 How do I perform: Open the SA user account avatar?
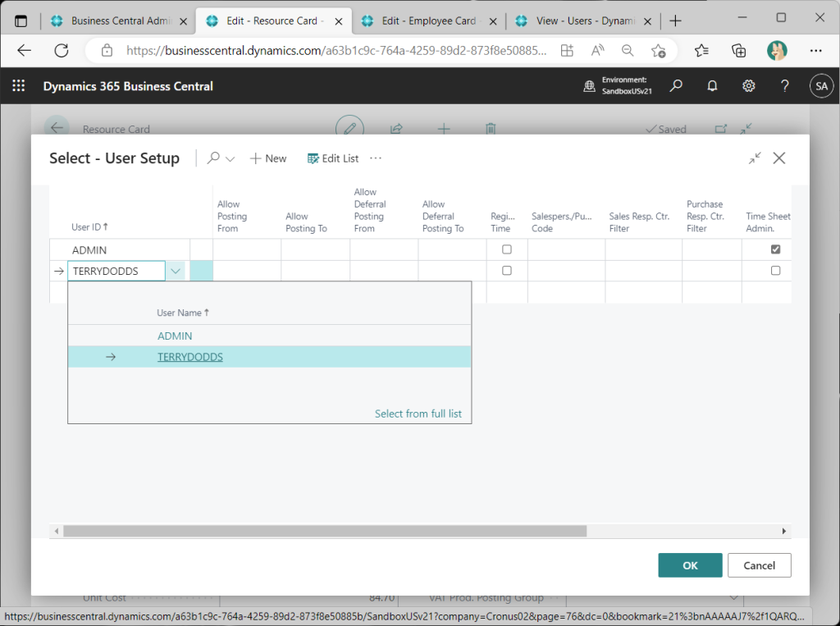[821, 86]
